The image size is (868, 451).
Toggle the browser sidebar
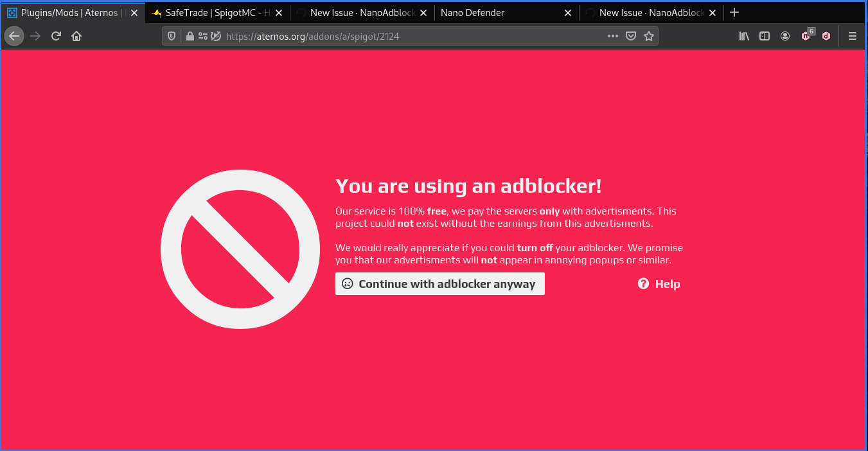764,36
